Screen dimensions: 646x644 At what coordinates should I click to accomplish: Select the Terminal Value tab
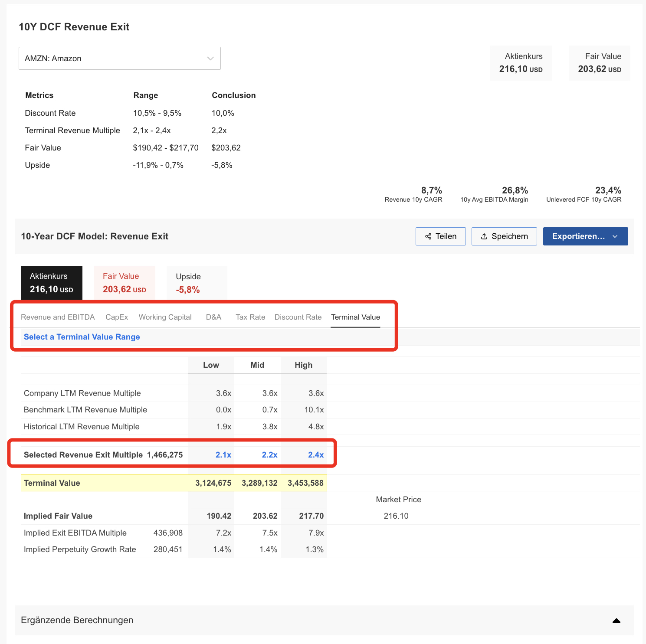(355, 317)
